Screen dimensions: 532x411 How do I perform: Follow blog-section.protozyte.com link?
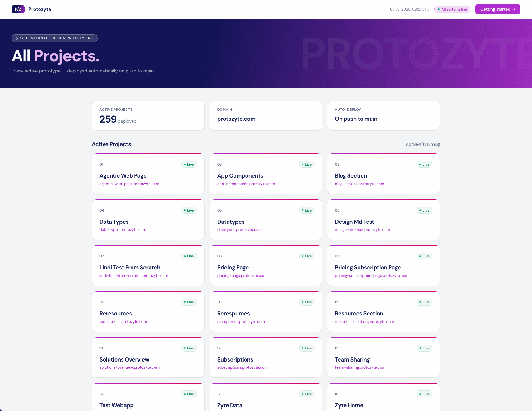[x=359, y=184]
